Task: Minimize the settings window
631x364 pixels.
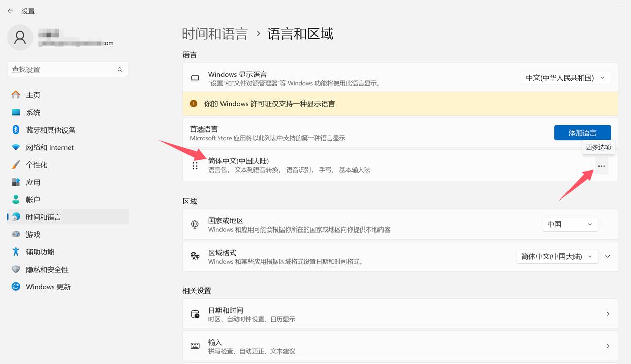Action: (x=621, y=6)
